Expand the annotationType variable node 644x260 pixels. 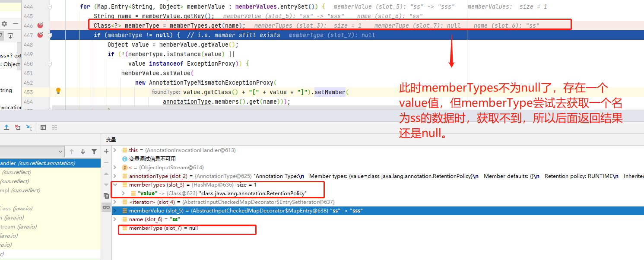pos(115,176)
